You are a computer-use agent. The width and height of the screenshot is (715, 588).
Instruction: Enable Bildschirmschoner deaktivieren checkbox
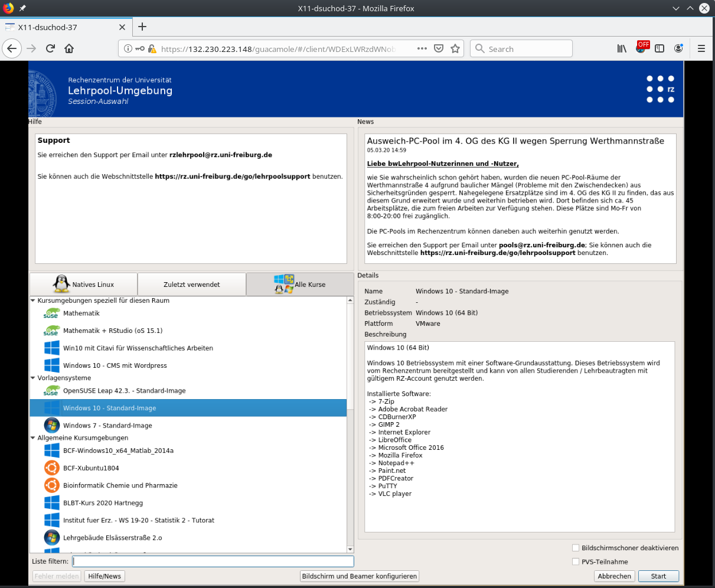[576, 548]
